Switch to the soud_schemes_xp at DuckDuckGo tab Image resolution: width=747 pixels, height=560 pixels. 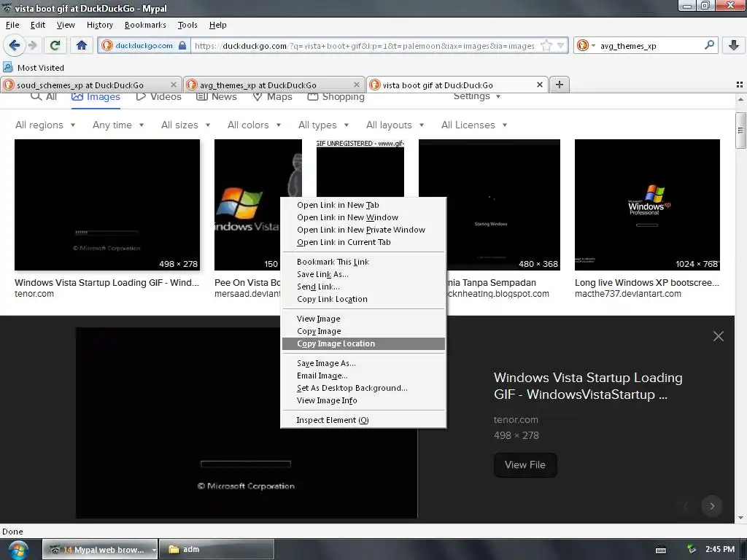(x=91, y=85)
